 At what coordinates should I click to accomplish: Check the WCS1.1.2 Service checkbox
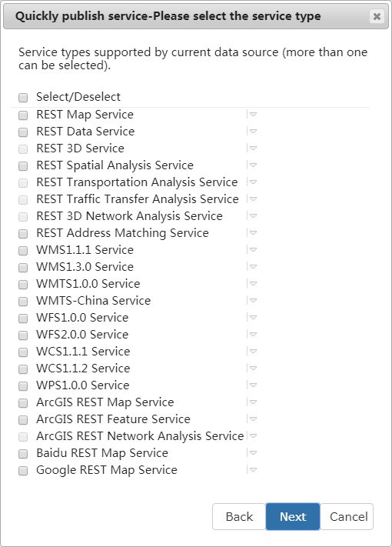coord(23,369)
